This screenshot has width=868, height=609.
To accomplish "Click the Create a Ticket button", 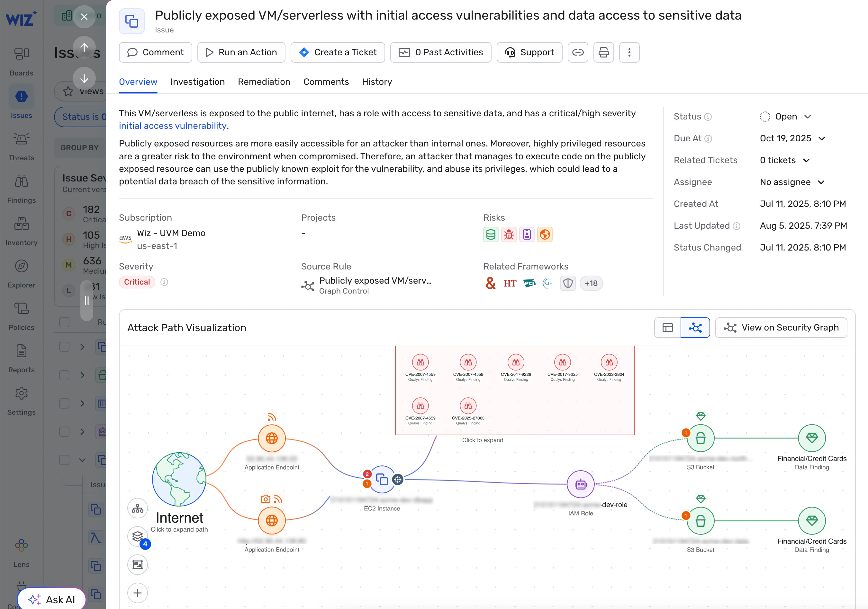I will (x=338, y=52).
